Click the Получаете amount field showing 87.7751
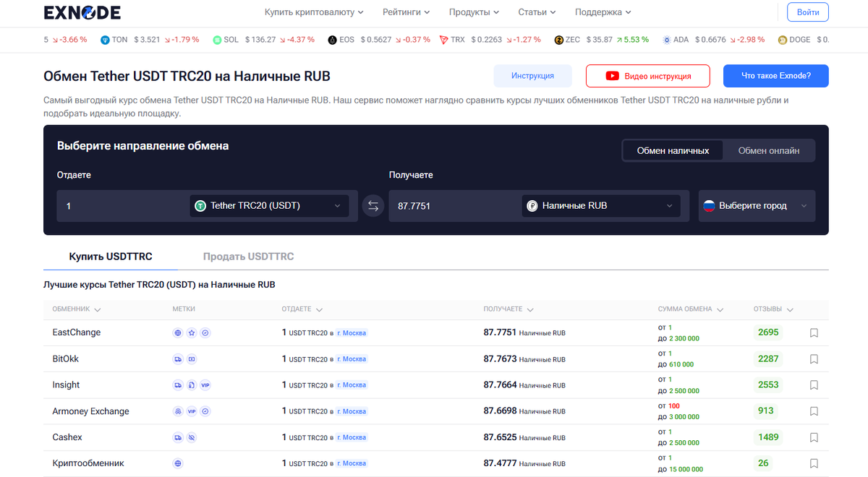The image size is (868, 477). [x=453, y=206]
